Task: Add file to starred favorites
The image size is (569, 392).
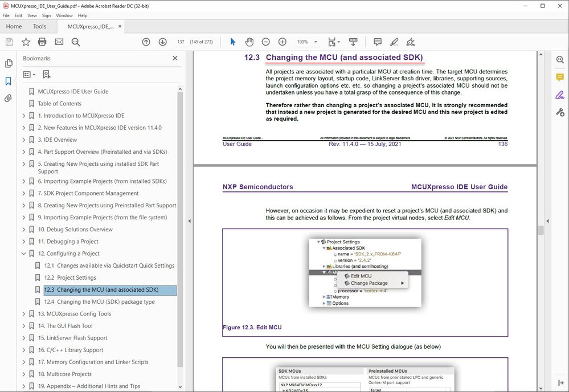Action: tap(26, 42)
